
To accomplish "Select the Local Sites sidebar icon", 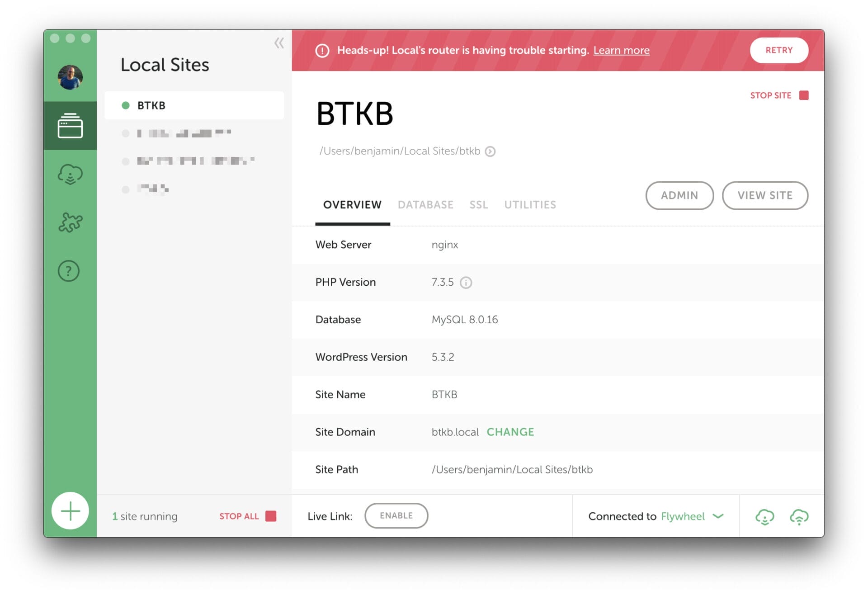I will [x=70, y=126].
